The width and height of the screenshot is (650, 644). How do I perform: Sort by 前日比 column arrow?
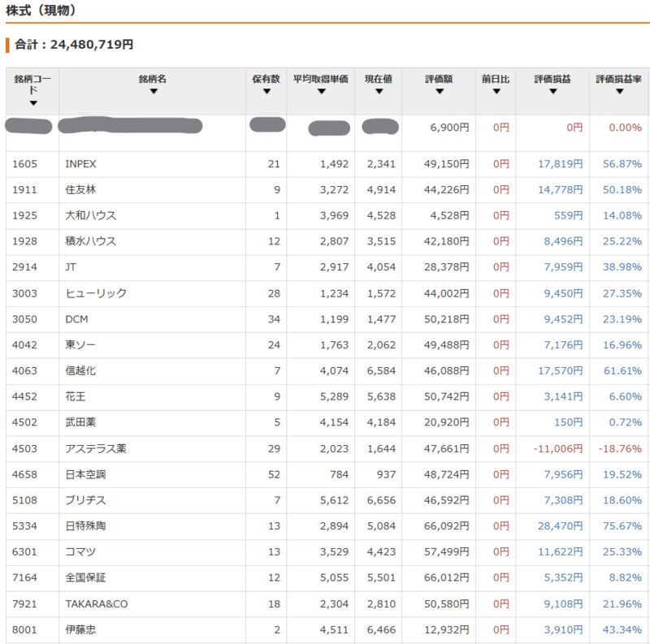click(496, 91)
